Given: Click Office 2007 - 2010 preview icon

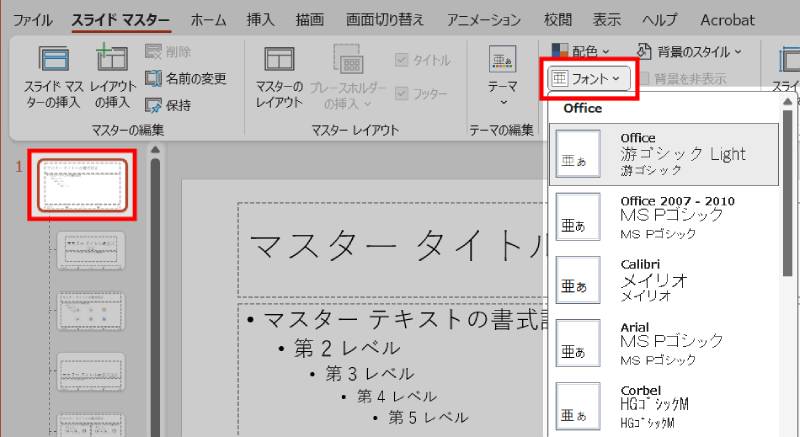Looking at the screenshot, I should [578, 217].
